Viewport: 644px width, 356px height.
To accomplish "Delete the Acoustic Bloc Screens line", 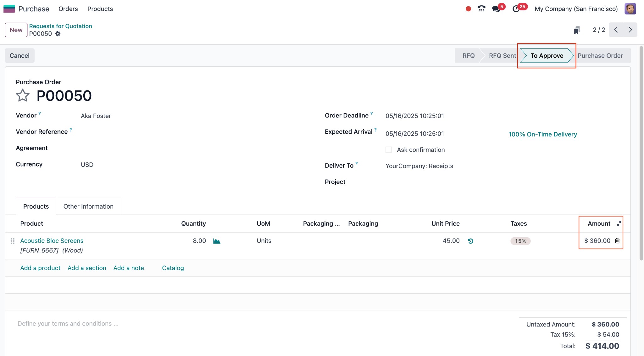I will [x=617, y=241].
